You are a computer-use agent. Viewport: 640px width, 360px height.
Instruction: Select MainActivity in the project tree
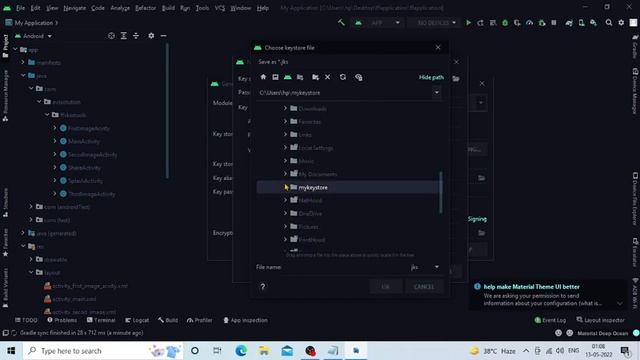click(x=84, y=141)
